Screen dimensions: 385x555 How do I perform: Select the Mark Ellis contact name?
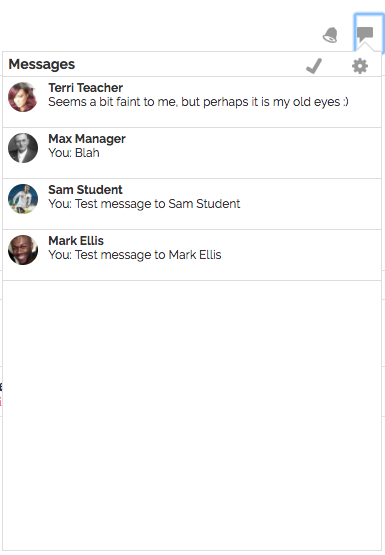coord(76,241)
